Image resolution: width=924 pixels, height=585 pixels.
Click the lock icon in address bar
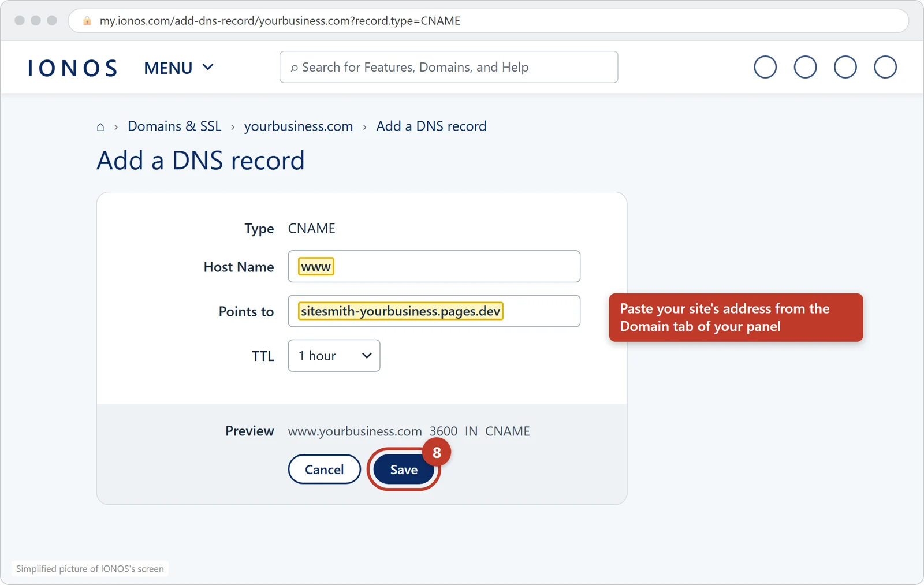click(87, 21)
